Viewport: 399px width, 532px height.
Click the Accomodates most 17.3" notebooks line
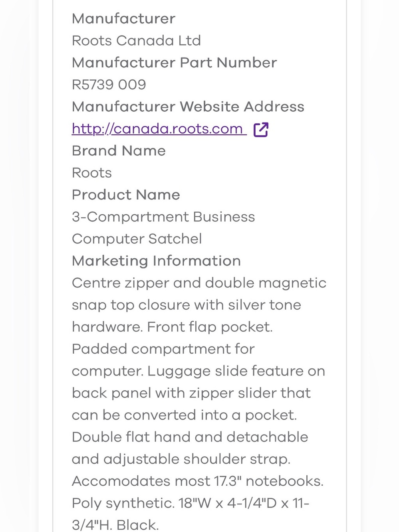click(197, 481)
